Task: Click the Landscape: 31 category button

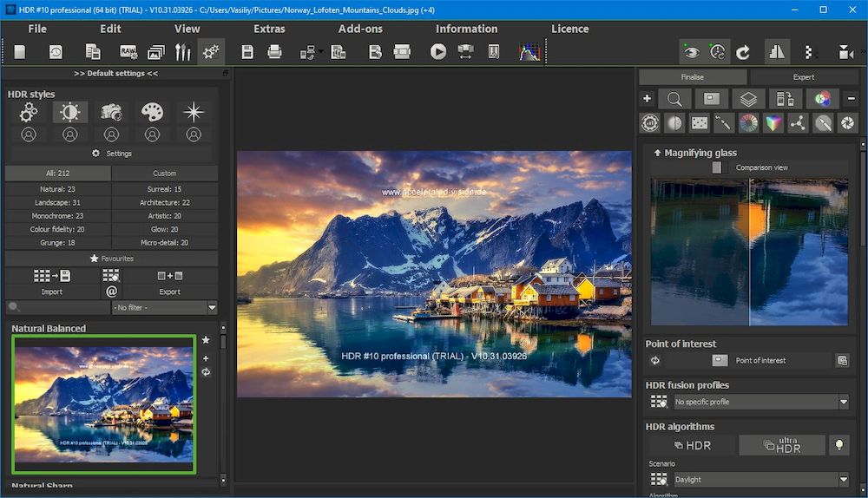Action: [58, 202]
